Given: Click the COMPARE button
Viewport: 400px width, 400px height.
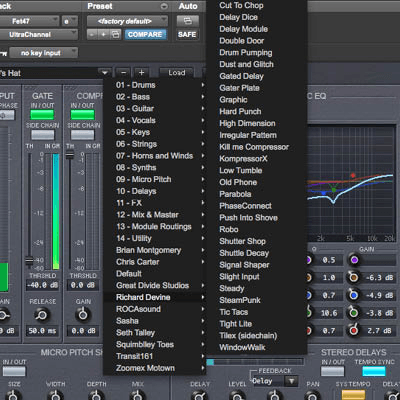Looking at the screenshot, I should [x=145, y=34].
